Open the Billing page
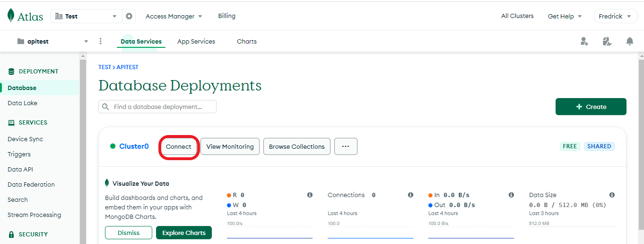The width and height of the screenshot is (644, 244). click(226, 16)
